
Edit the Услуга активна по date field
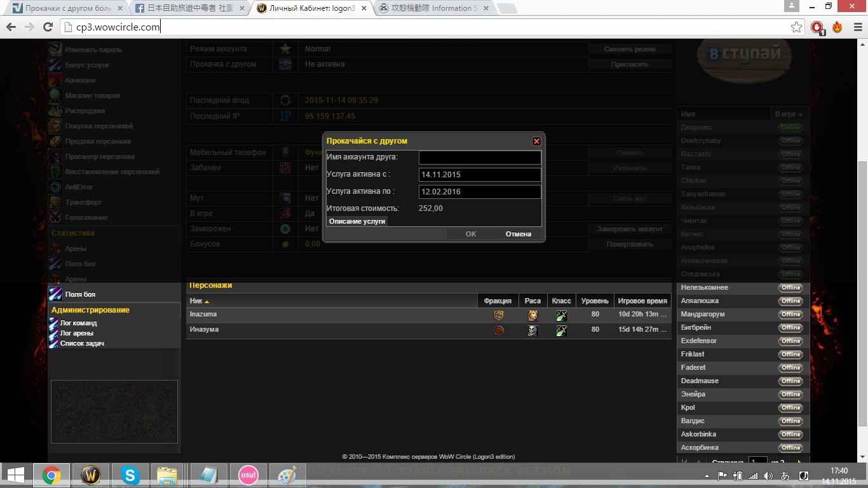coord(480,191)
